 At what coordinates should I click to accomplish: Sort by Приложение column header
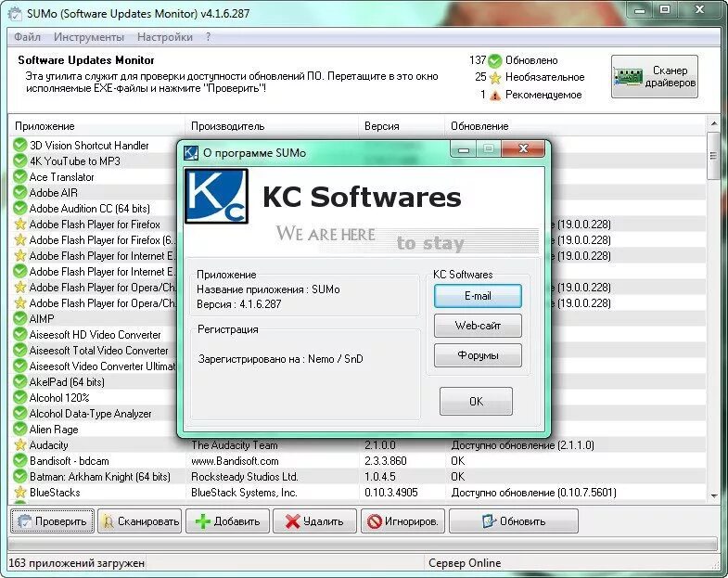(97, 126)
